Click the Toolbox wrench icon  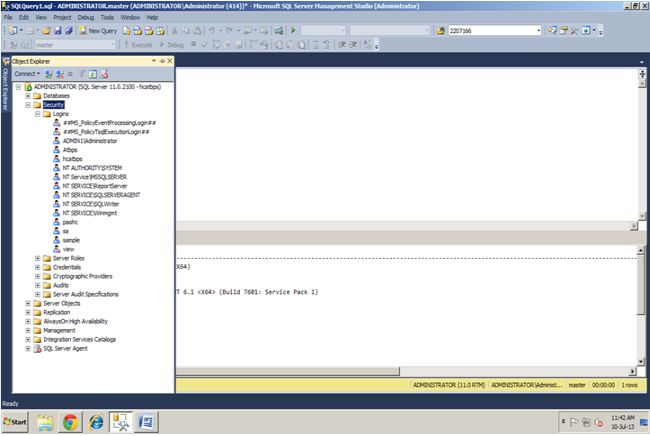tap(574, 30)
